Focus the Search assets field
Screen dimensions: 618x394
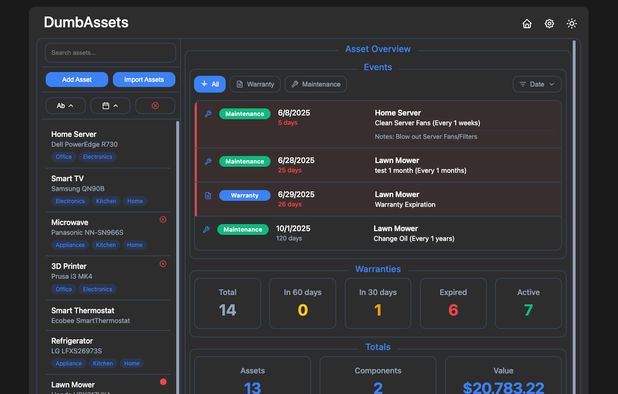pyautogui.click(x=110, y=53)
